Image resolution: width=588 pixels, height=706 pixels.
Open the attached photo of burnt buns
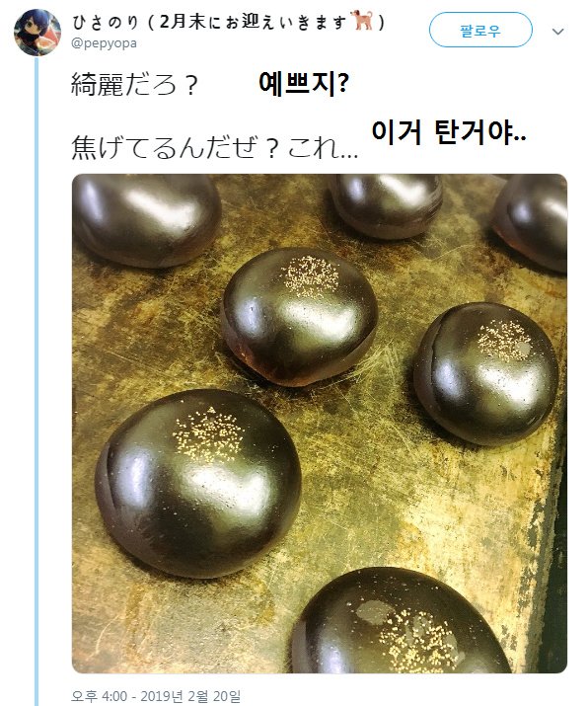(320, 424)
